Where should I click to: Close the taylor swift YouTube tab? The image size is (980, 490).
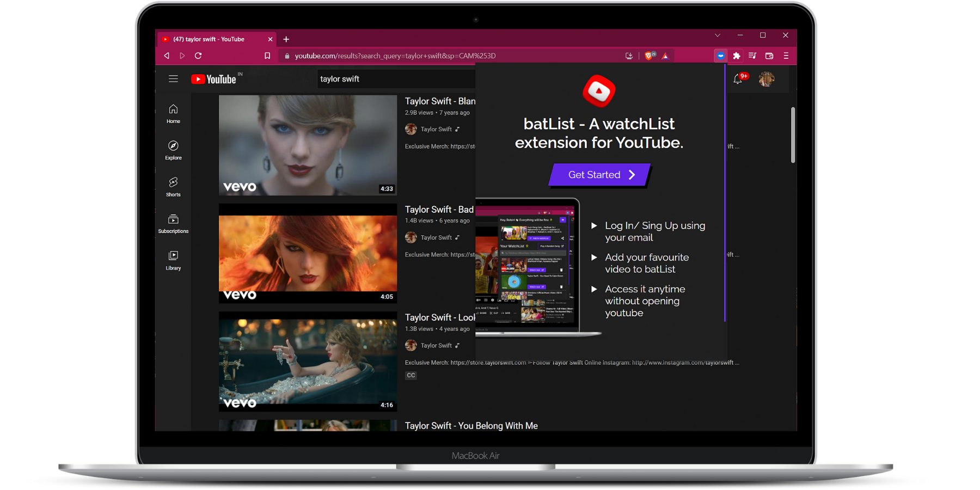click(270, 39)
